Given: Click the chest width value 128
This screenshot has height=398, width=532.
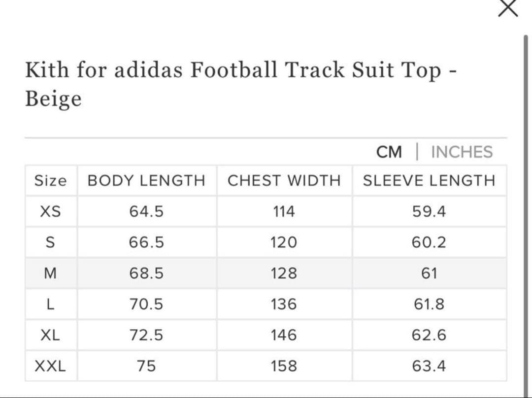Looking at the screenshot, I should (x=284, y=273).
